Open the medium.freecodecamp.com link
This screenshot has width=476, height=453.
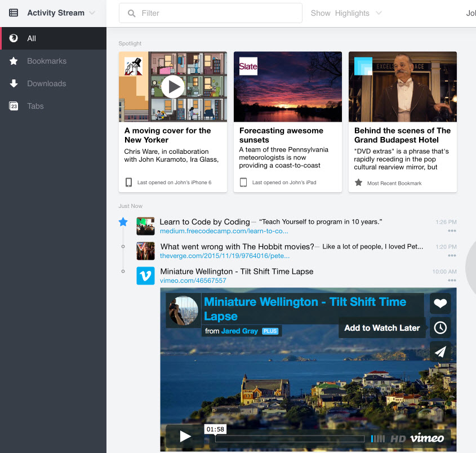click(x=224, y=231)
